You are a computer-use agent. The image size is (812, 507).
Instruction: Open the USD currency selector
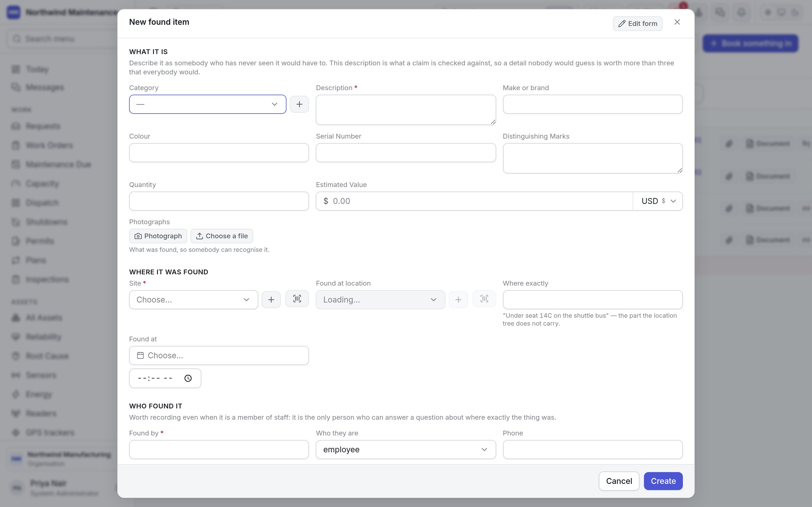click(x=658, y=201)
